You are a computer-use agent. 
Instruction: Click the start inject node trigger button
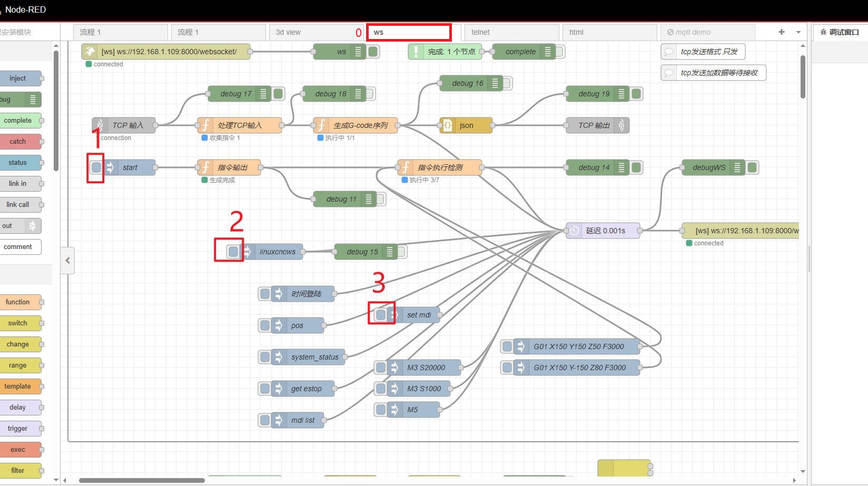96,167
